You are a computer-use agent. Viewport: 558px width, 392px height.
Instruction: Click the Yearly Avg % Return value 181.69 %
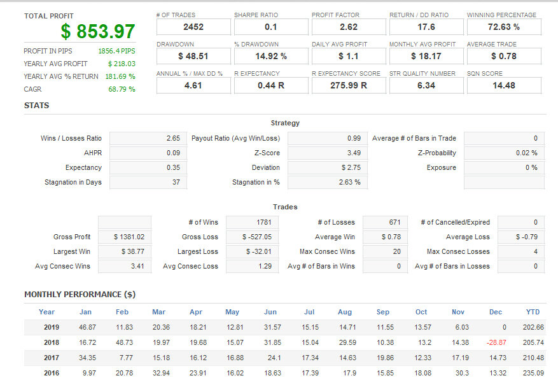[x=120, y=76]
